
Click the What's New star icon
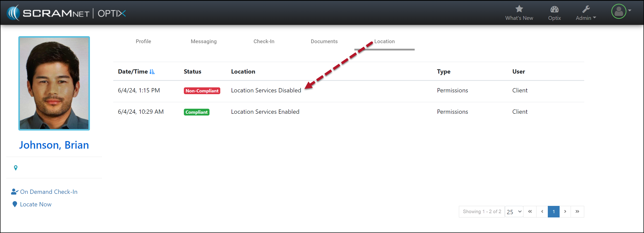(x=519, y=9)
